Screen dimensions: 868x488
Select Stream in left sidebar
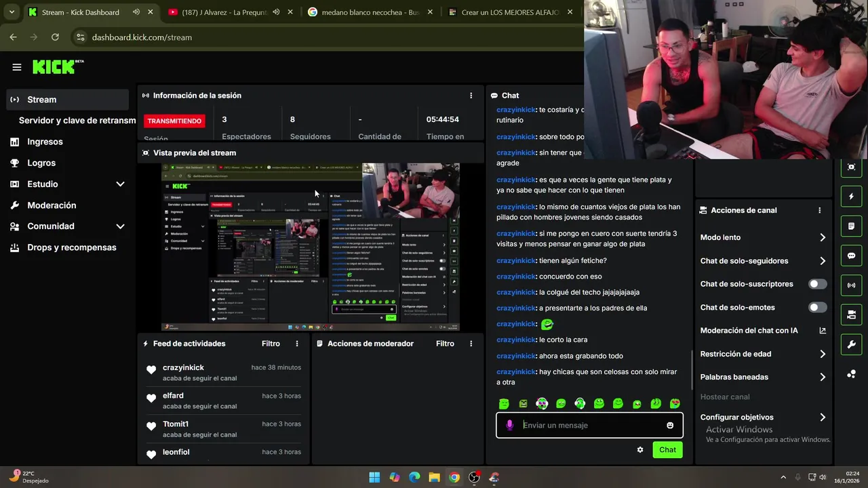point(68,100)
